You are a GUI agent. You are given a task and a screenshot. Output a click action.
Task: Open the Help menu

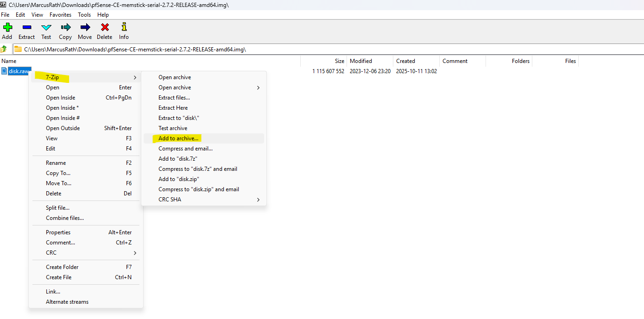[103, 15]
